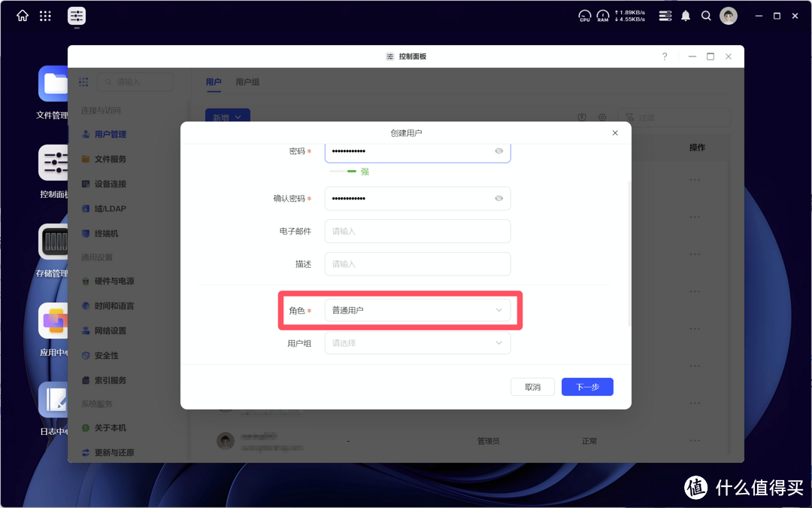Image resolution: width=812 pixels, height=508 pixels.
Task: Toggle visibility of the 确认密码 field
Action: (498, 198)
